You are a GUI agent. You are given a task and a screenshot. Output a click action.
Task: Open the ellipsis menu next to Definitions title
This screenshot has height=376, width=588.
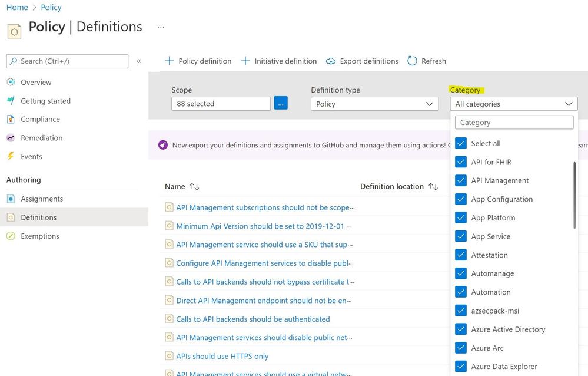(x=161, y=27)
